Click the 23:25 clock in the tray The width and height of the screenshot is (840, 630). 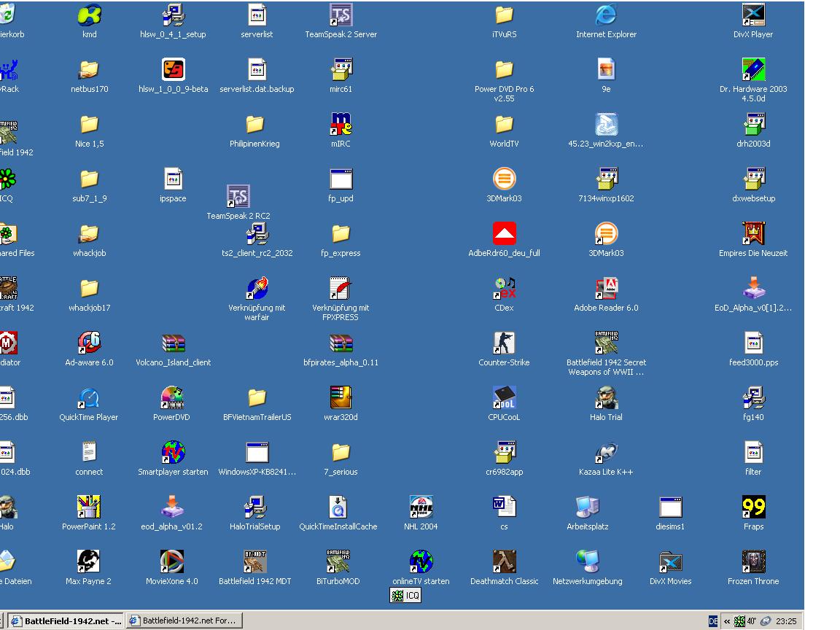(786, 621)
